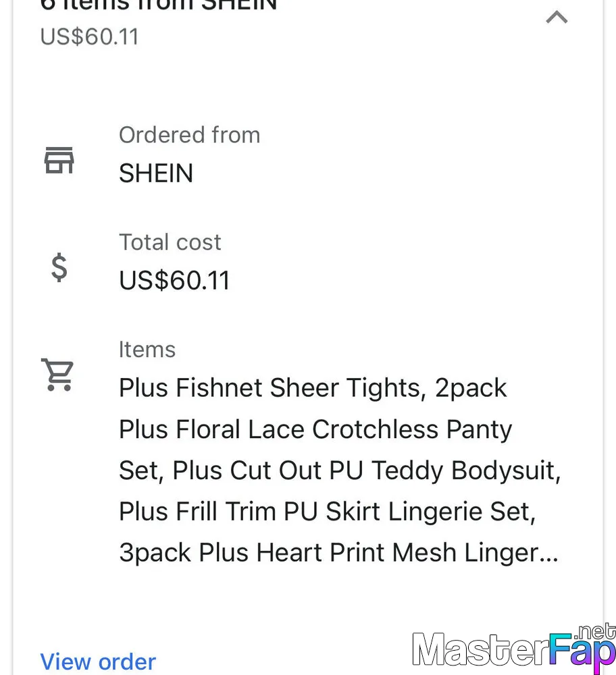Click the '.net' part of watermark
Screen dimensions: 616x675
point(595,632)
